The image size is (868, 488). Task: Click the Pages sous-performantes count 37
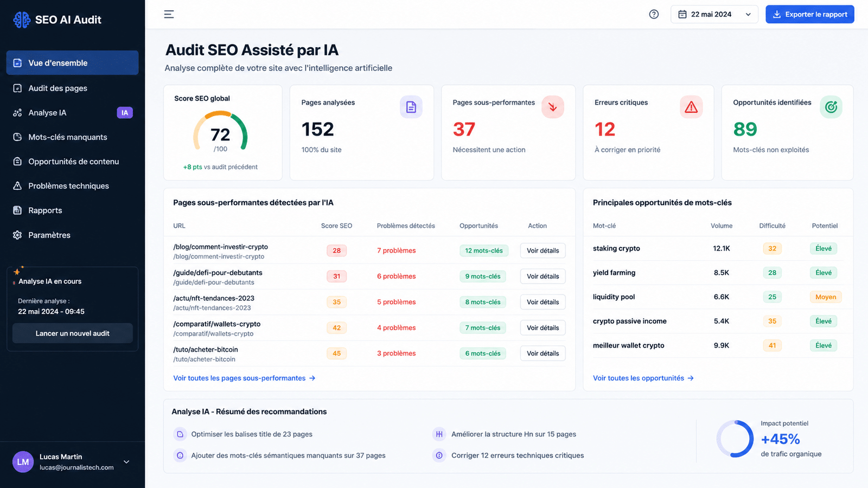(x=464, y=129)
